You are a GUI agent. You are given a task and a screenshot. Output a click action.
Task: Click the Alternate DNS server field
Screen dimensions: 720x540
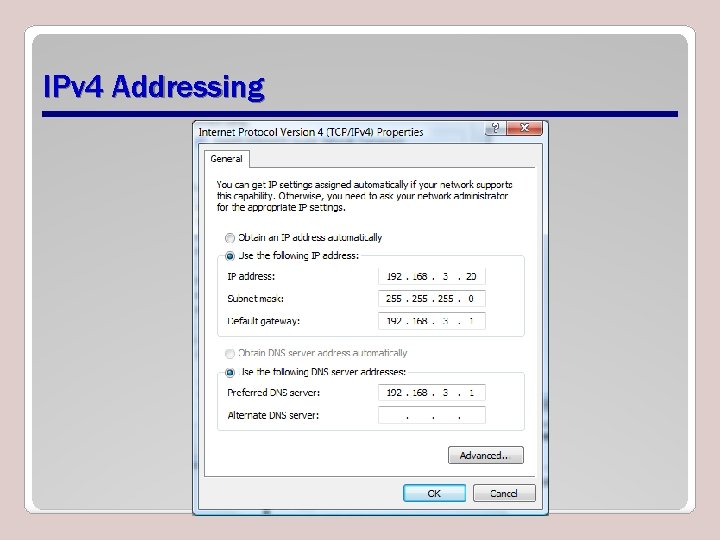pyautogui.click(x=432, y=415)
